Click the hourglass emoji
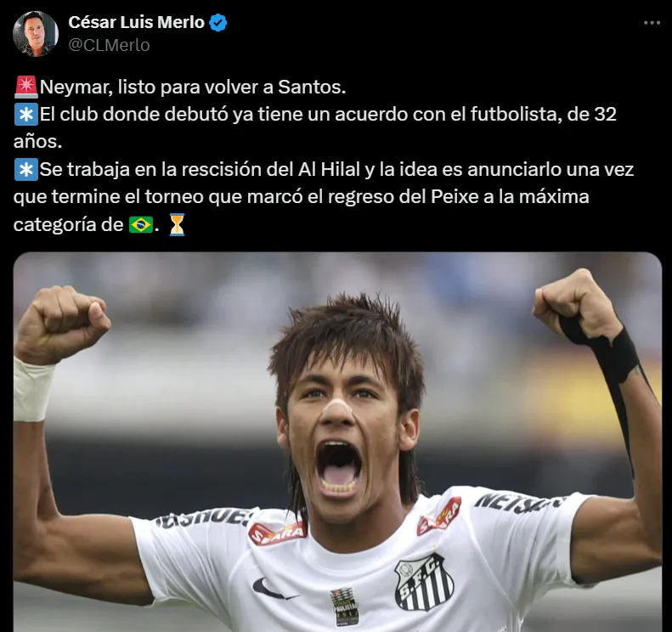The height and width of the screenshot is (632, 672). [x=177, y=224]
